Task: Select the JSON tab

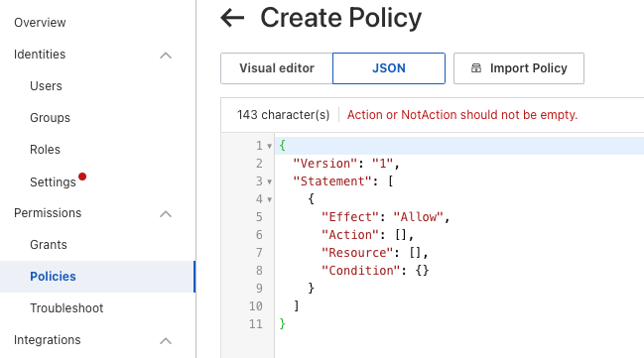Action: coord(389,68)
